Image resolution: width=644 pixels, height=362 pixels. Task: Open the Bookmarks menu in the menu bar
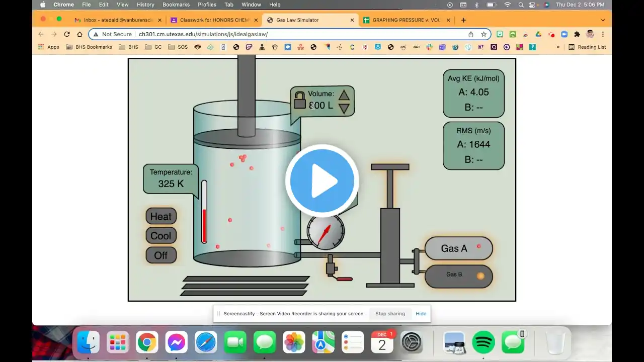click(176, 5)
